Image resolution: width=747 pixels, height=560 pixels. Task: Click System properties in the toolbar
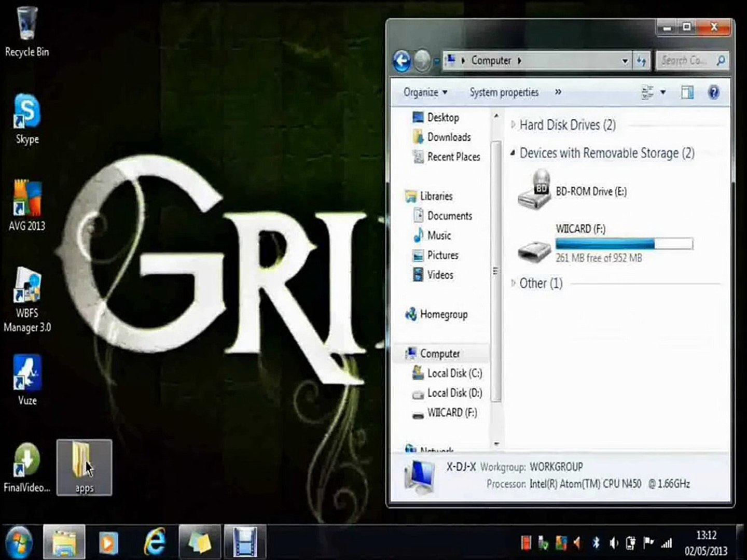[x=504, y=92]
